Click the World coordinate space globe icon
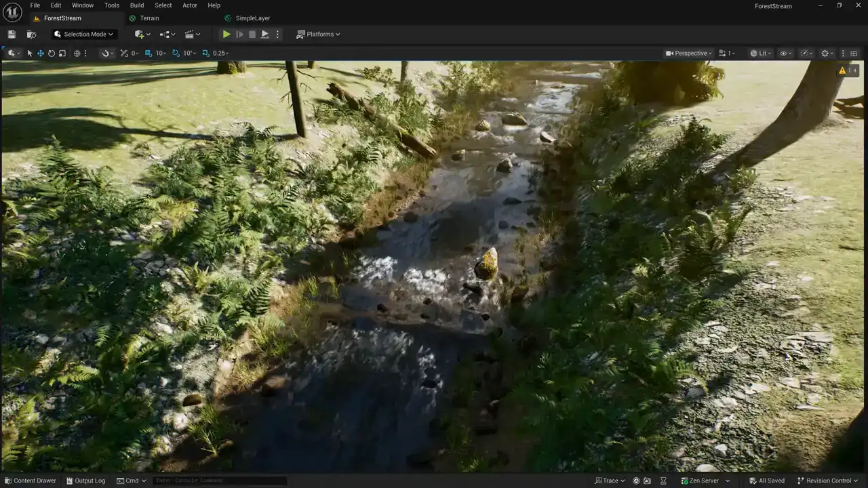 77,54
